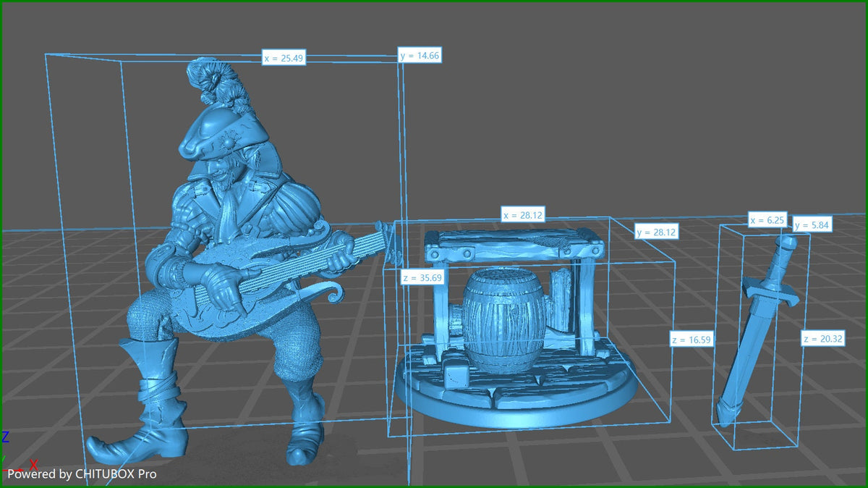Click the sword's z = 20.32 dimension label

click(823, 339)
